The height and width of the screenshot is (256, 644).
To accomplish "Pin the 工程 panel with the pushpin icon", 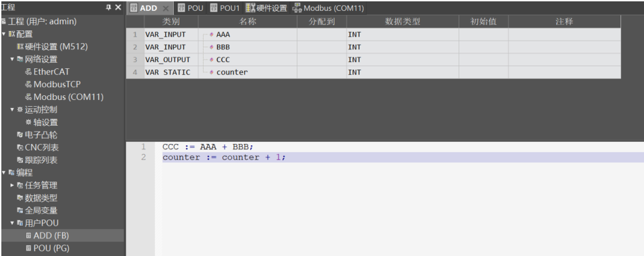I will coord(109,7).
